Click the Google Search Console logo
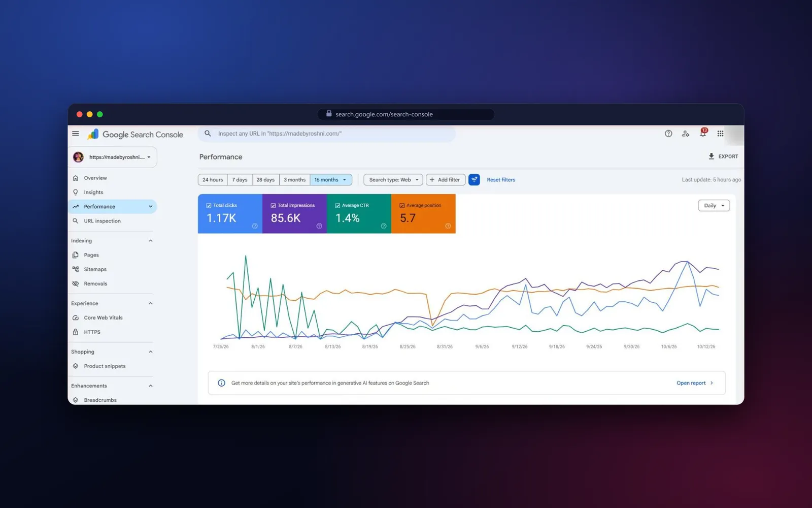 [x=136, y=134]
